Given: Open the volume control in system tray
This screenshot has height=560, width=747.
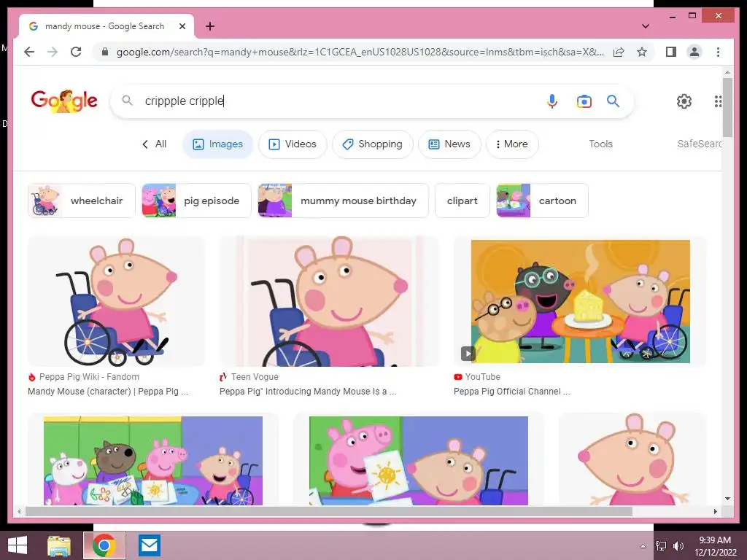Looking at the screenshot, I should (x=678, y=545).
